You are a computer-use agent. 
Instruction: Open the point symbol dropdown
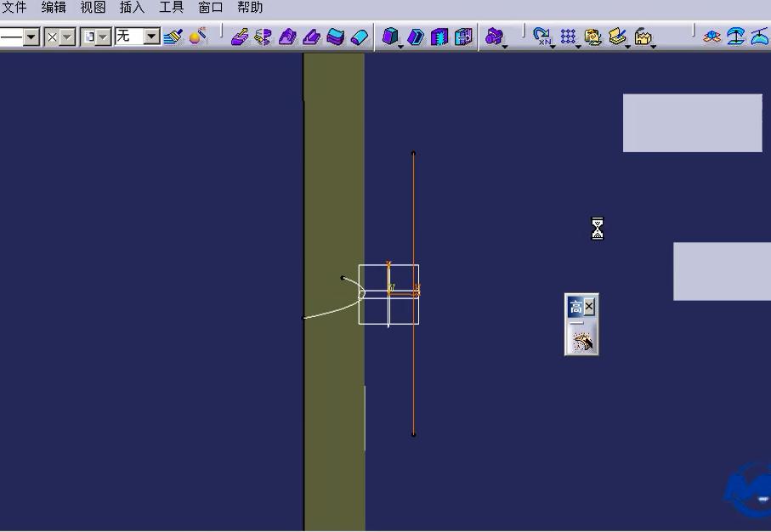67,37
